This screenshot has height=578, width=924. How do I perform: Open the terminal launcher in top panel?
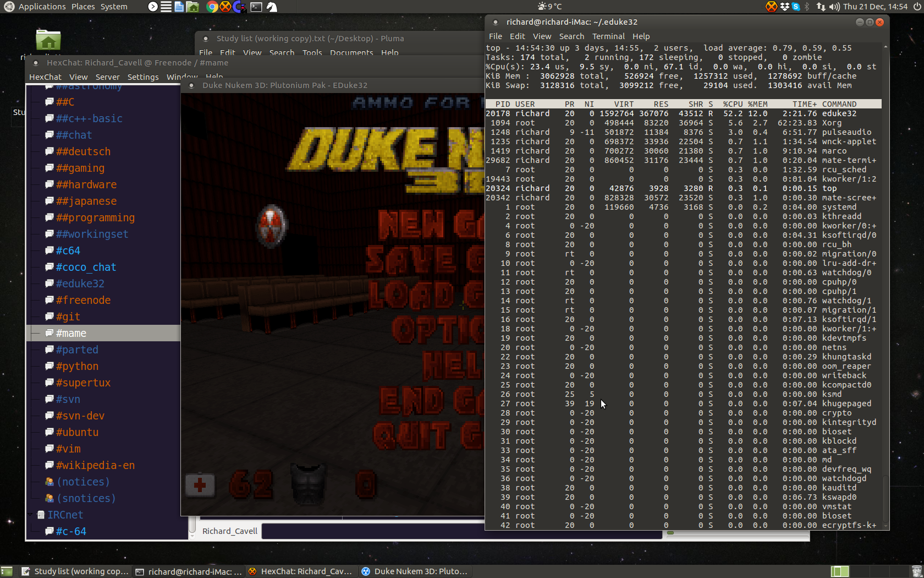[256, 7]
